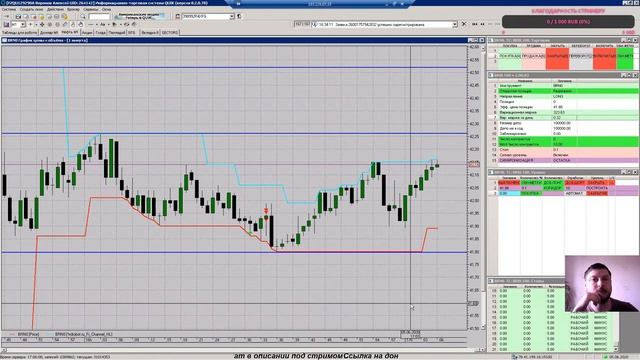The height and width of the screenshot is (360, 640).
Task: Click the АВТОМАТ cell in levels table
Action: pyautogui.click(x=575, y=193)
